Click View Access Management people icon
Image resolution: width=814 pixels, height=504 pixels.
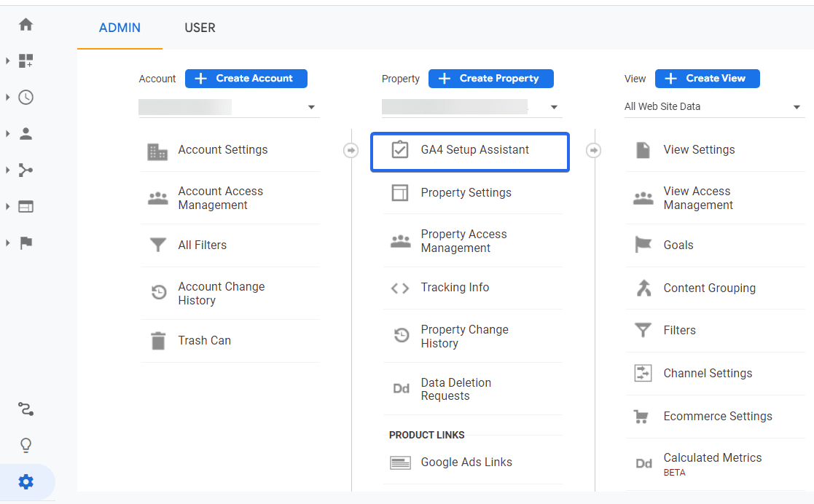tap(643, 198)
